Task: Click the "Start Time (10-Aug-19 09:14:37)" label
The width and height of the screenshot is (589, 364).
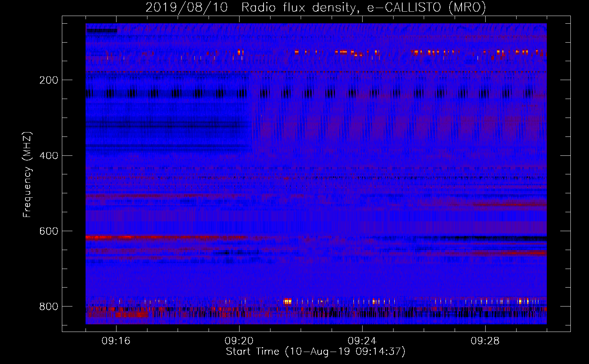Action: [316, 352]
